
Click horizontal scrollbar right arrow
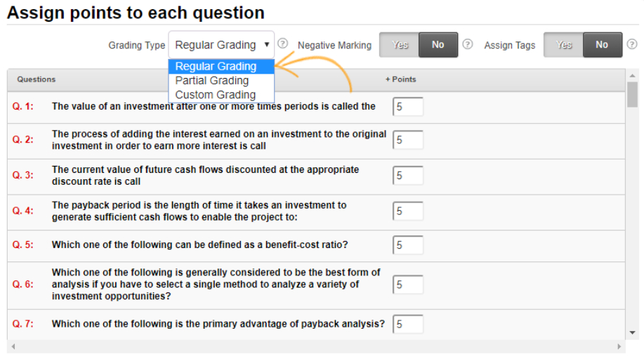pos(619,346)
